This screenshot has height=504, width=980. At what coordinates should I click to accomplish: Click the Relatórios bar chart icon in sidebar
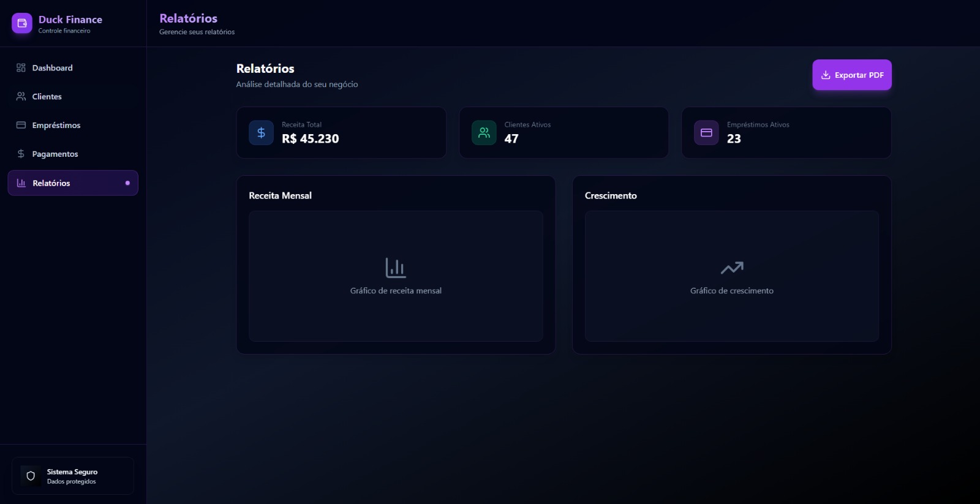[21, 183]
